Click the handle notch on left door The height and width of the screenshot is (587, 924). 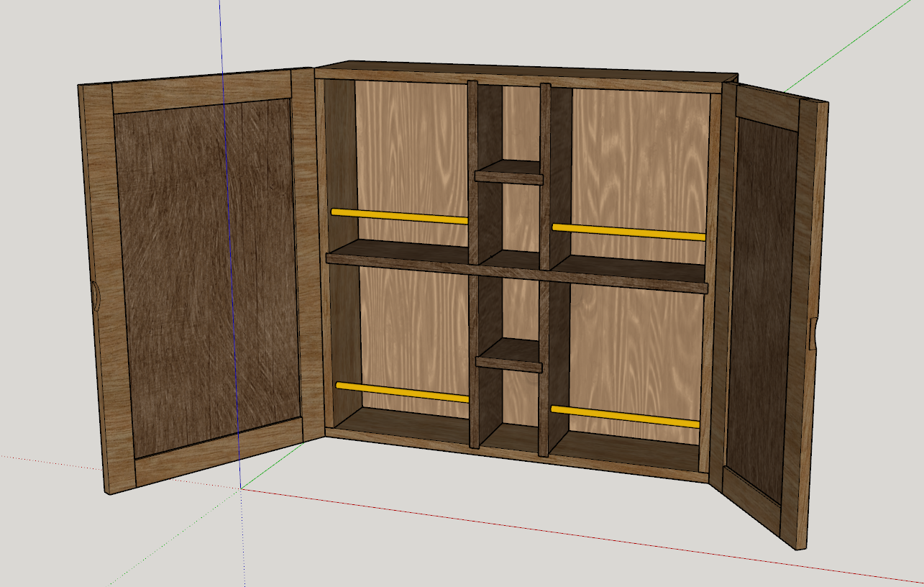tap(96, 297)
